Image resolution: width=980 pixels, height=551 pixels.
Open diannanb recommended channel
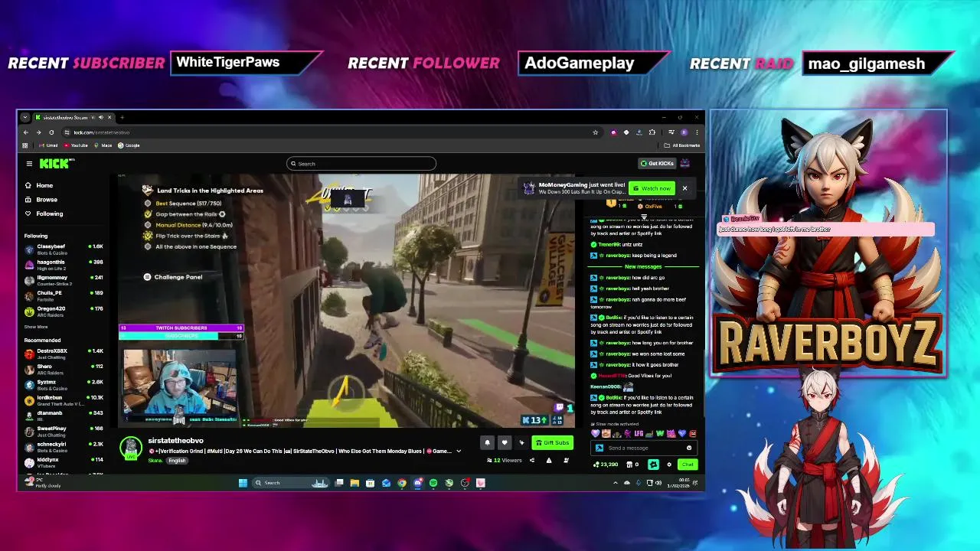pyautogui.click(x=64, y=415)
